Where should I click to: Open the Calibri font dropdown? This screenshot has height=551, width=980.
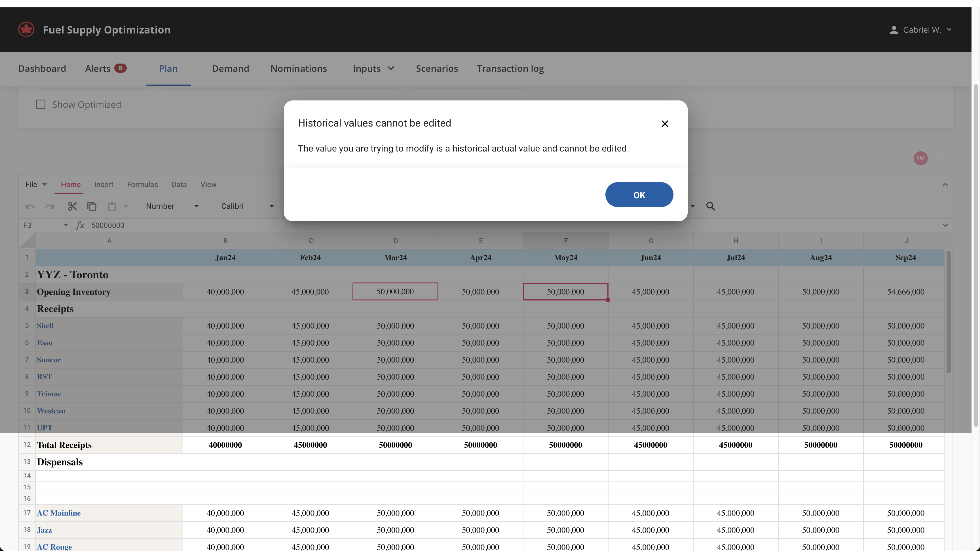click(247, 206)
